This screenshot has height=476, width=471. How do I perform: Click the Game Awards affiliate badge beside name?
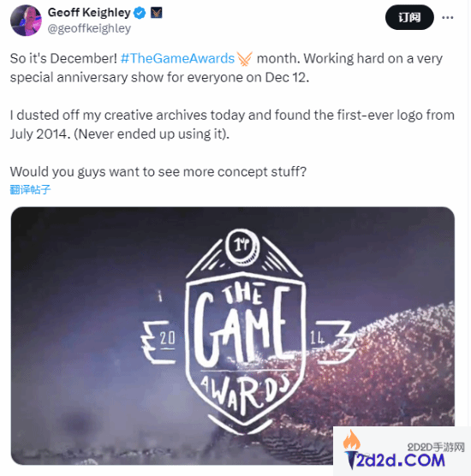(157, 13)
